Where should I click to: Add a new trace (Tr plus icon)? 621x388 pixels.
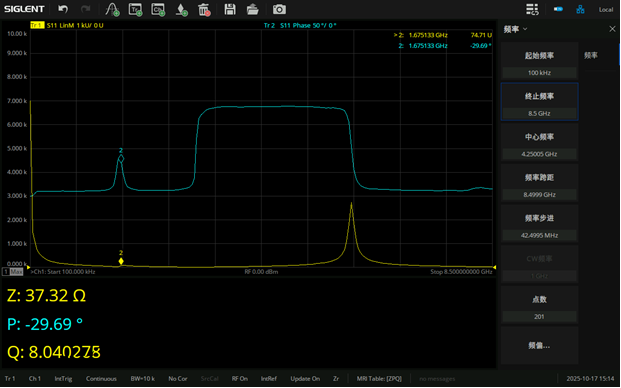tap(135, 9)
